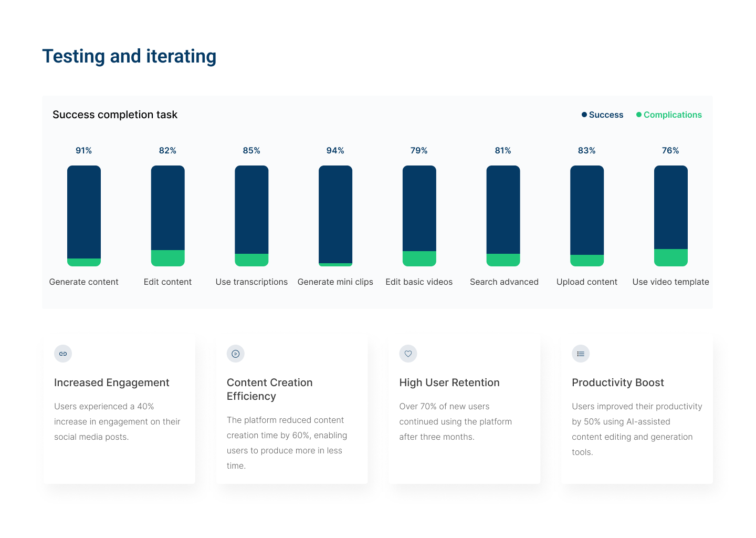Click the link icon above Increased Engagement
The height and width of the screenshot is (538, 756).
tap(63, 354)
